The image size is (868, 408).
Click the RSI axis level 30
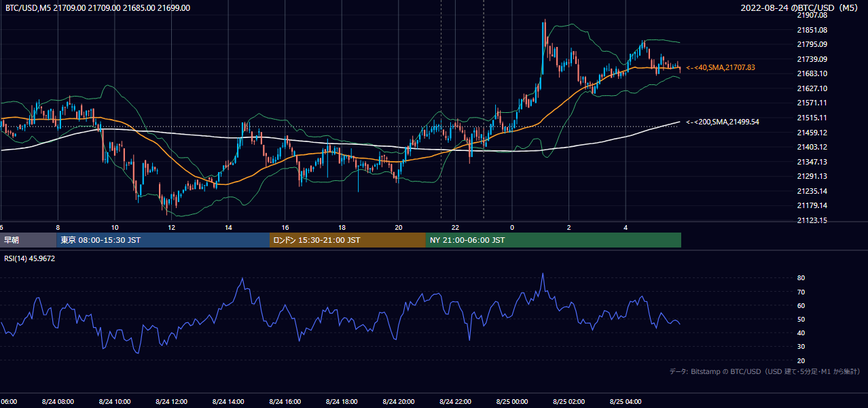pyautogui.click(x=801, y=347)
